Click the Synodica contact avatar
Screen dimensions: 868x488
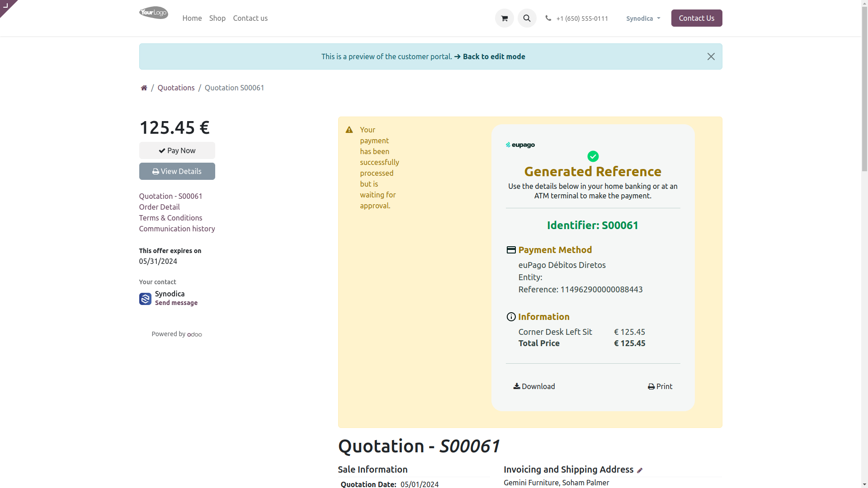[x=145, y=299]
